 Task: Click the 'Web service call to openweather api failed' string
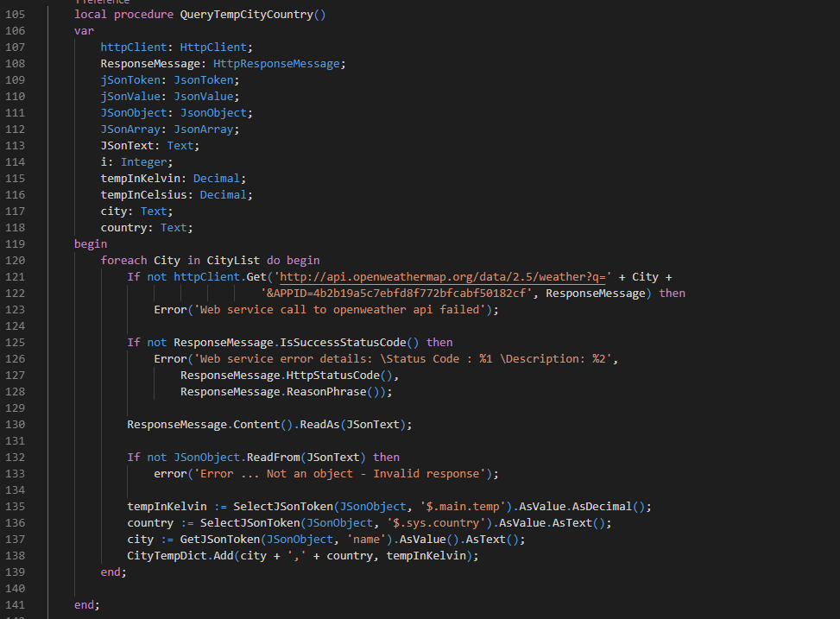coord(339,310)
